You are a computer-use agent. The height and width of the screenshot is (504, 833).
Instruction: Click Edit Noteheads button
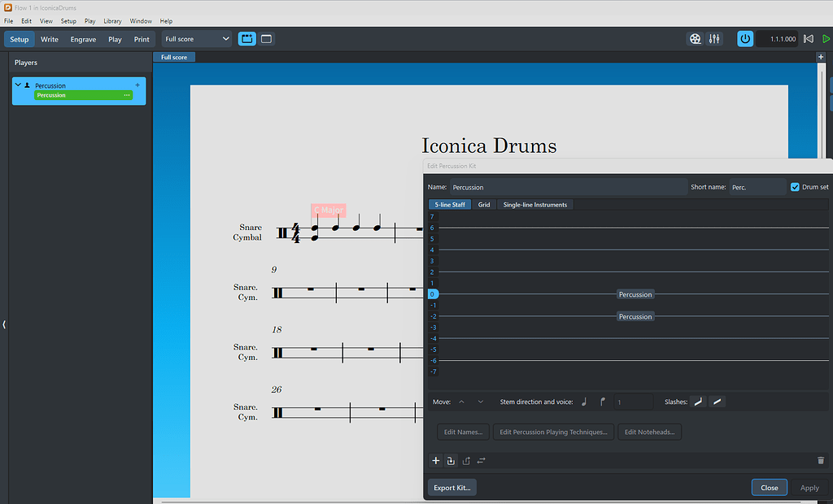(x=650, y=432)
